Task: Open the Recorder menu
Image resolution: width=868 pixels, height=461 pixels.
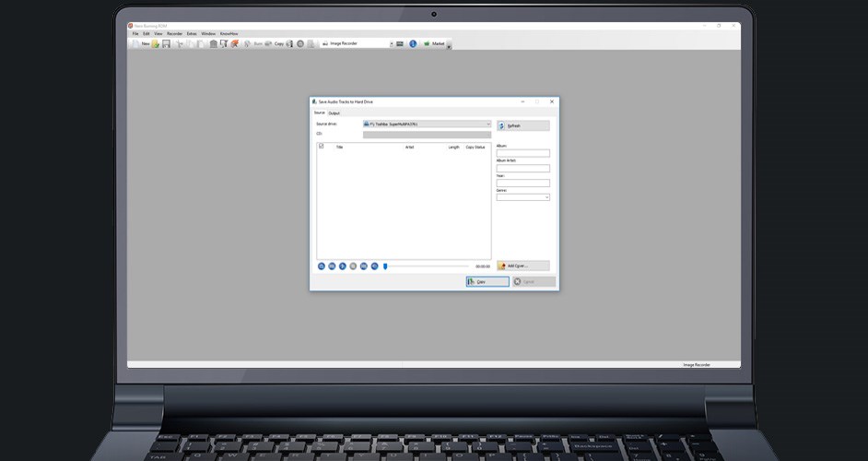Action: click(174, 34)
